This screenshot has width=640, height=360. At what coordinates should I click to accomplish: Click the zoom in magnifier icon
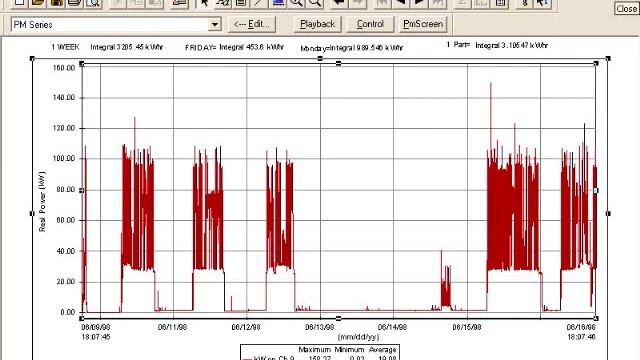pyautogui.click(x=296, y=3)
